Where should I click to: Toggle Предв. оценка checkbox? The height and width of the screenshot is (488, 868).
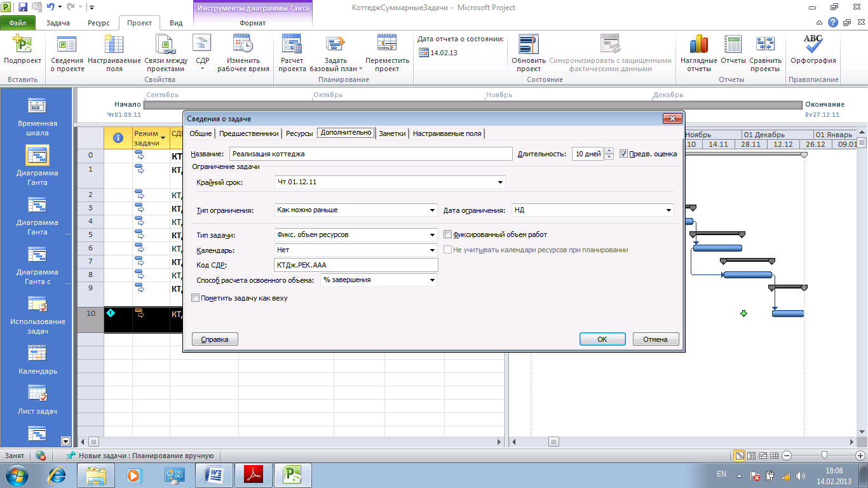623,154
